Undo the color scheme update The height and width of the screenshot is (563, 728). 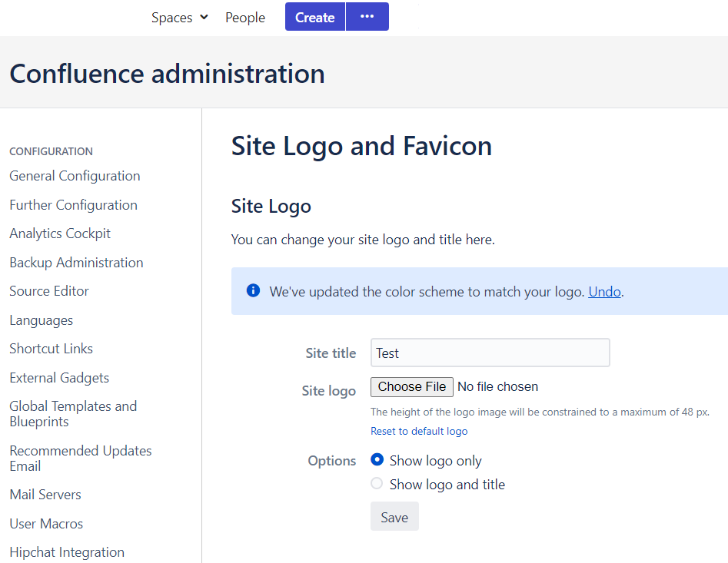click(x=604, y=292)
